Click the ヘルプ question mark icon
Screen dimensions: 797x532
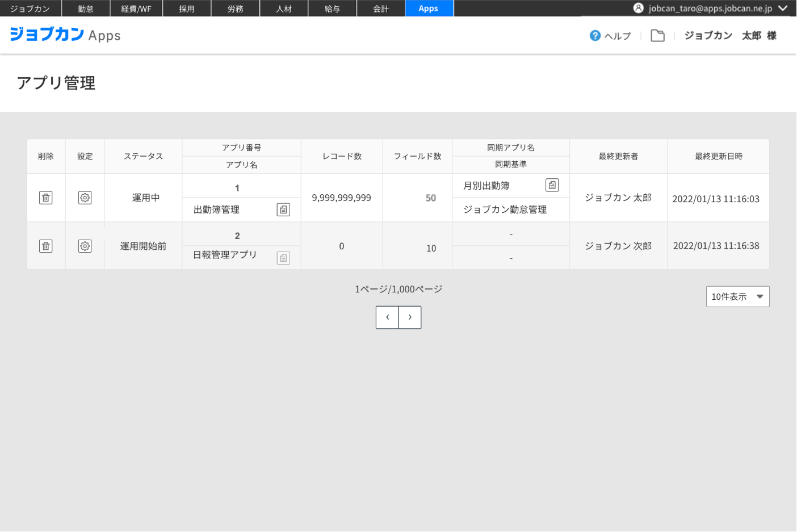[x=595, y=36]
